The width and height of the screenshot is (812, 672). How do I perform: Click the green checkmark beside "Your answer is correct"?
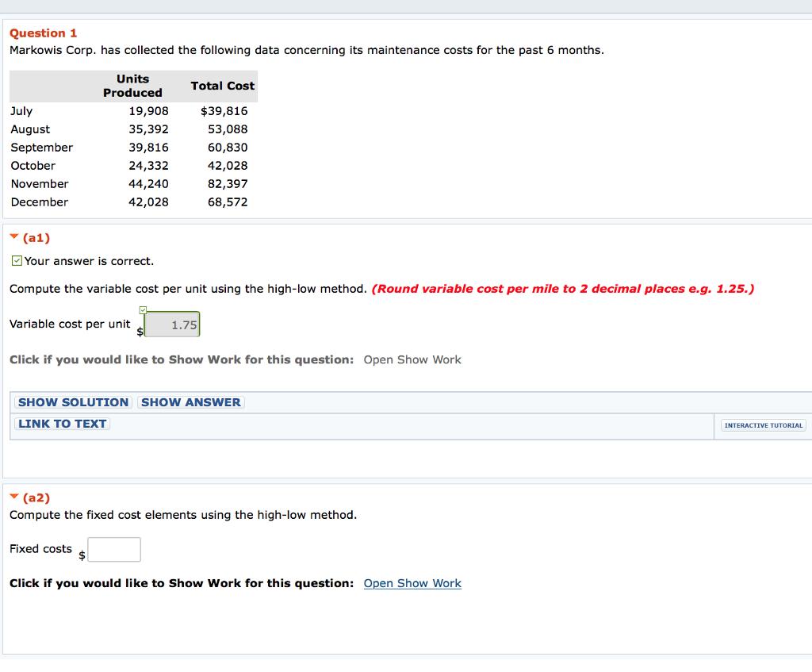(x=17, y=260)
